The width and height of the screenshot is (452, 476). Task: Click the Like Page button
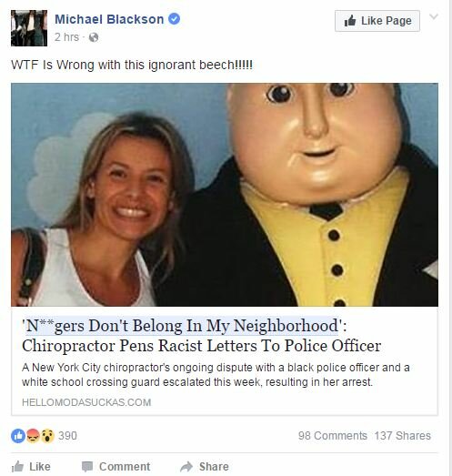point(377,21)
